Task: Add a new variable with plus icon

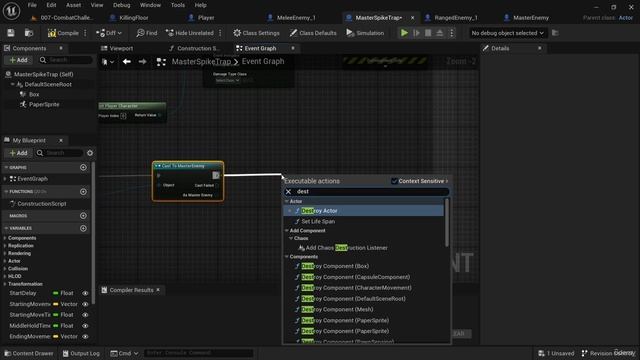Action: [83, 228]
